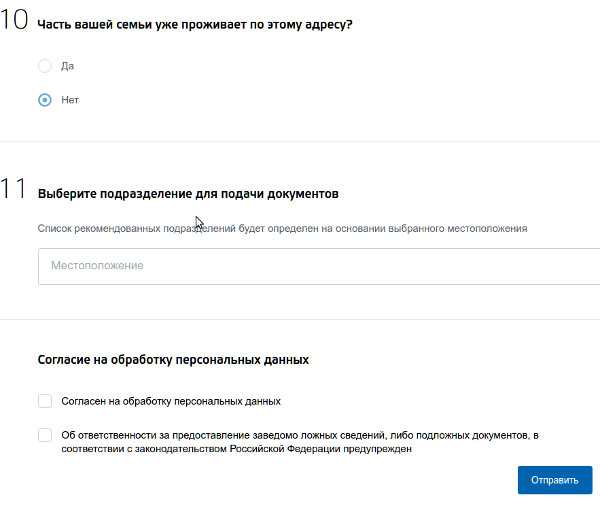Check "Согласен на обработку персональных данных" checkbox

click(x=45, y=401)
